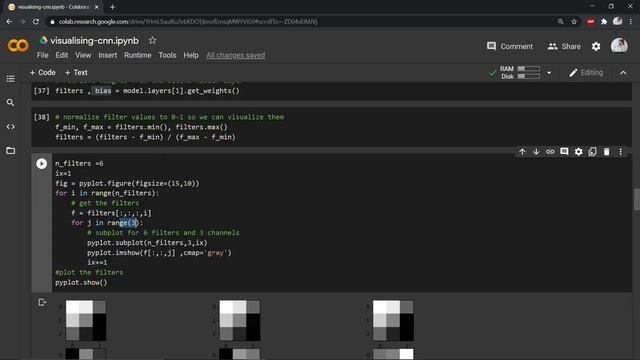The image size is (640, 360).
Task: Open the browser extensions puzzle icon
Action: (604, 21)
